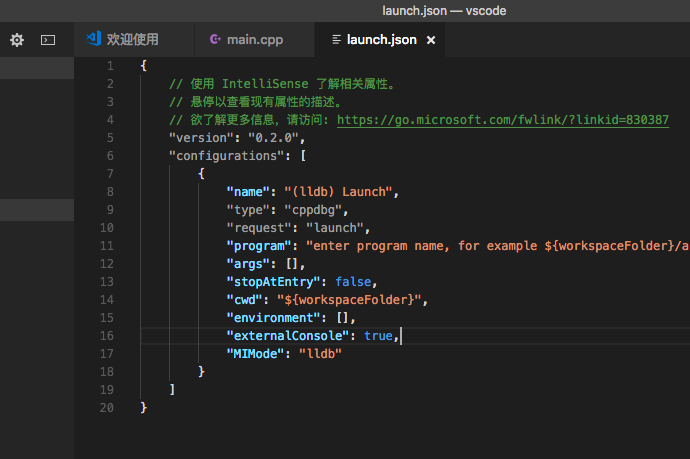Click the "(lldb) Launch" name value
Screen dimensions: 690x459
coord(341,191)
